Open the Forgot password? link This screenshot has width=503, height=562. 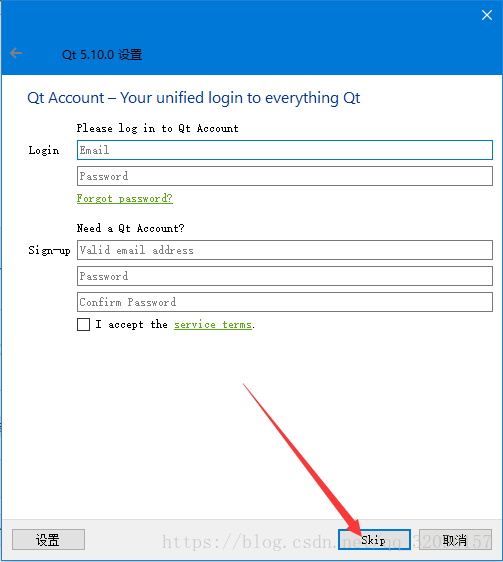pyautogui.click(x=125, y=198)
